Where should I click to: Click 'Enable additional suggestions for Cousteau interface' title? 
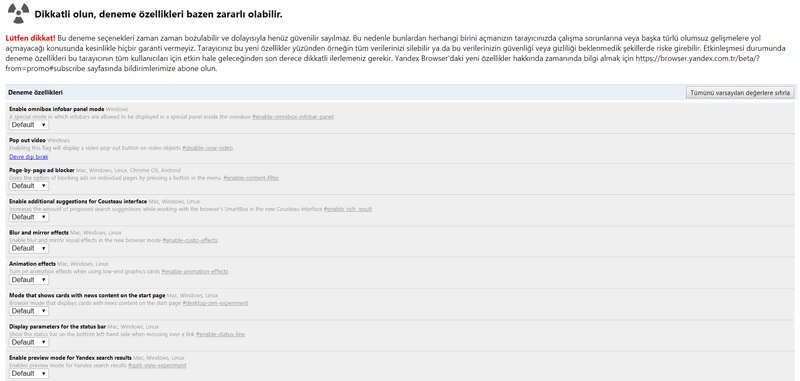(78, 201)
